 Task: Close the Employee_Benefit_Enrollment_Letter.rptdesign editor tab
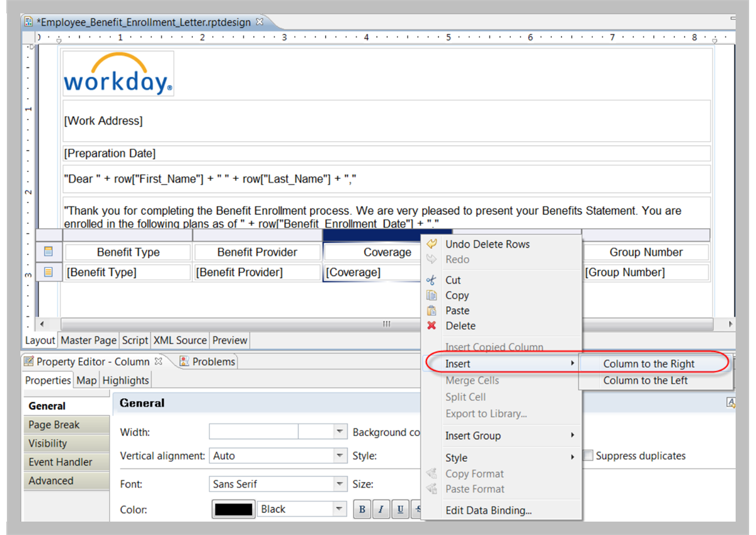click(259, 21)
